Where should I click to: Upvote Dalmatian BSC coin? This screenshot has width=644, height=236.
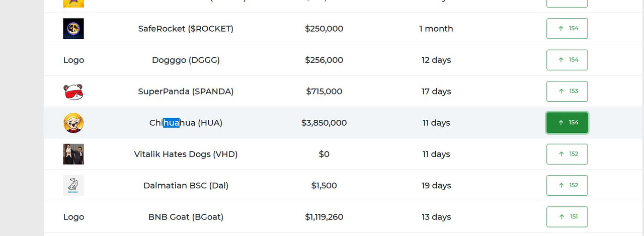pyautogui.click(x=567, y=186)
